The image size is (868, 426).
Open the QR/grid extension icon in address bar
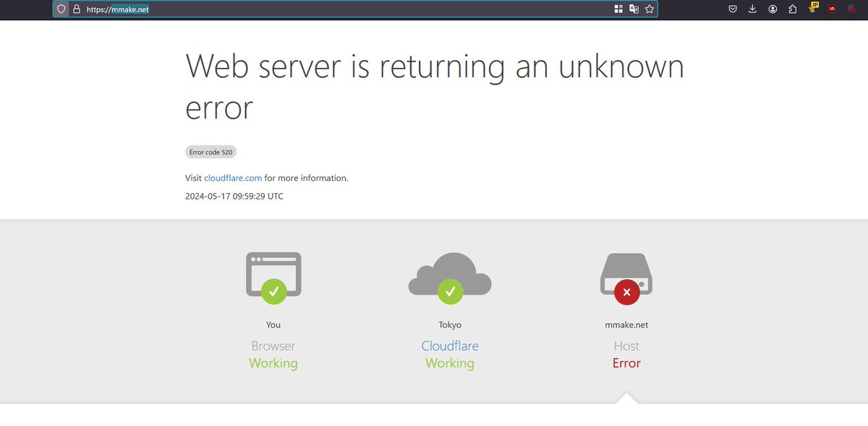tap(618, 9)
